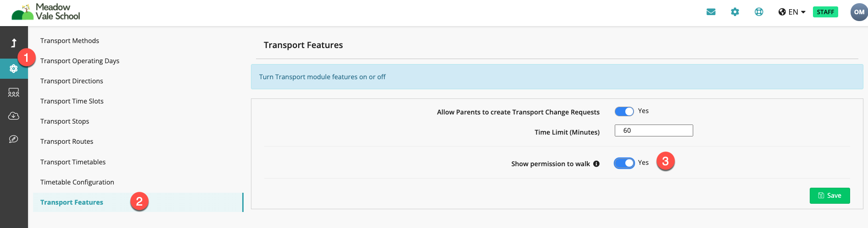The width and height of the screenshot is (868, 228).
Task: Click the Time Limit minutes field
Action: click(x=654, y=130)
